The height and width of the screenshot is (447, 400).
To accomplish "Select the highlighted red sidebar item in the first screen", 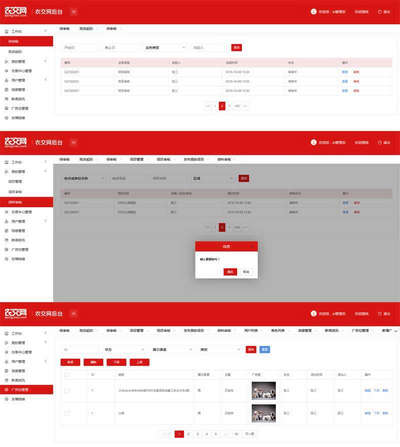I will coord(26,41).
